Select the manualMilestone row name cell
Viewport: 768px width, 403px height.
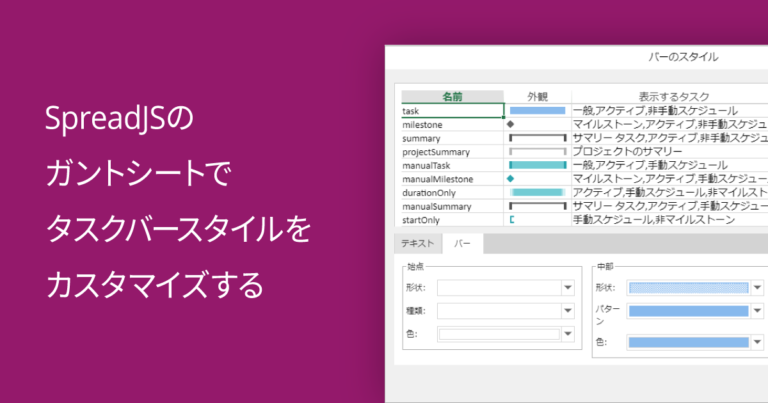[453, 179]
